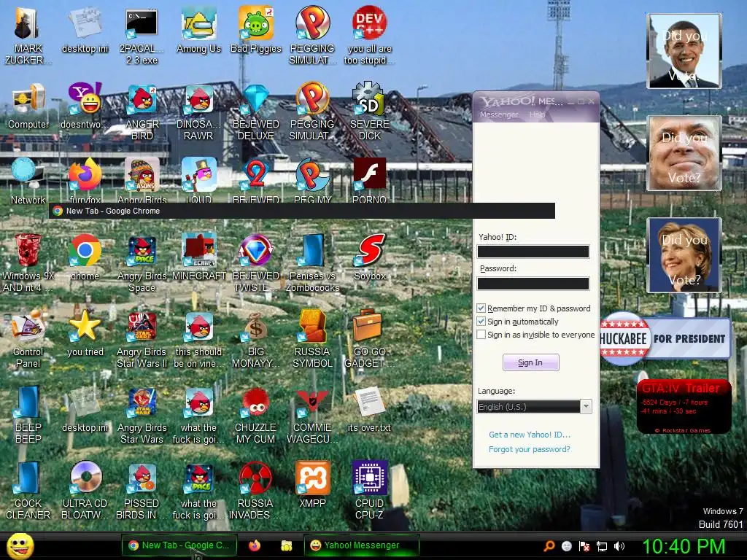Open the Firefox icon in the taskbar
The image size is (747, 560).
pos(255,545)
